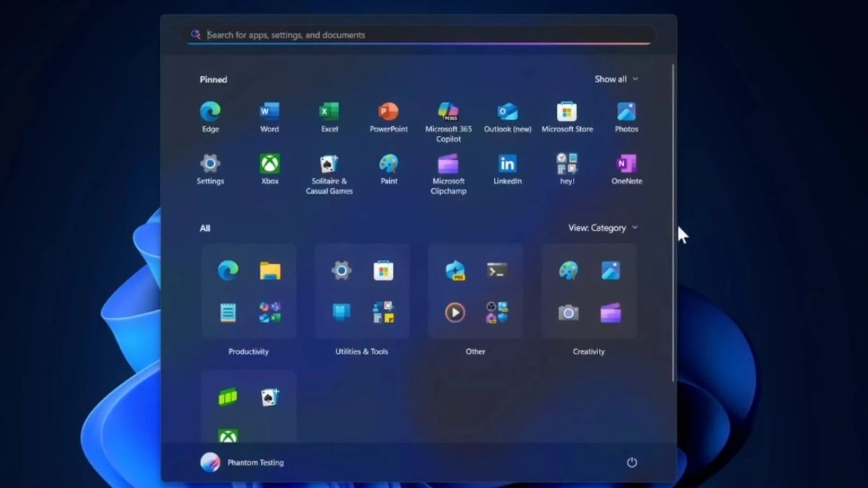
Task: Open Settings in the Pinned section
Action: point(210,169)
